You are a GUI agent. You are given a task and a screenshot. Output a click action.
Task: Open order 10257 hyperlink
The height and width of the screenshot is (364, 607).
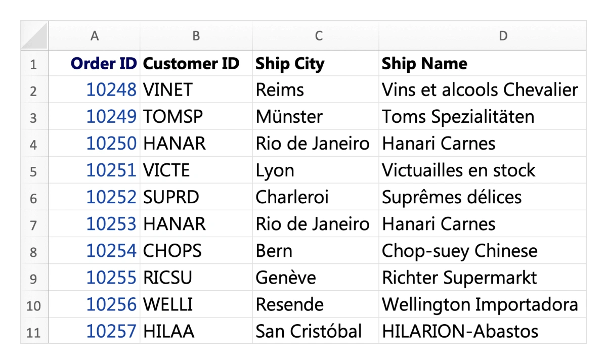[111, 331]
